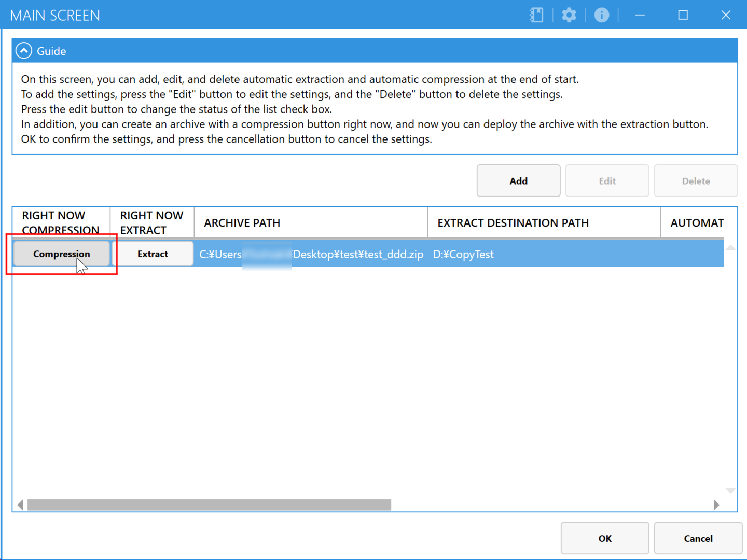Confirm settings with the OK button
The height and width of the screenshot is (560, 747).
[605, 538]
